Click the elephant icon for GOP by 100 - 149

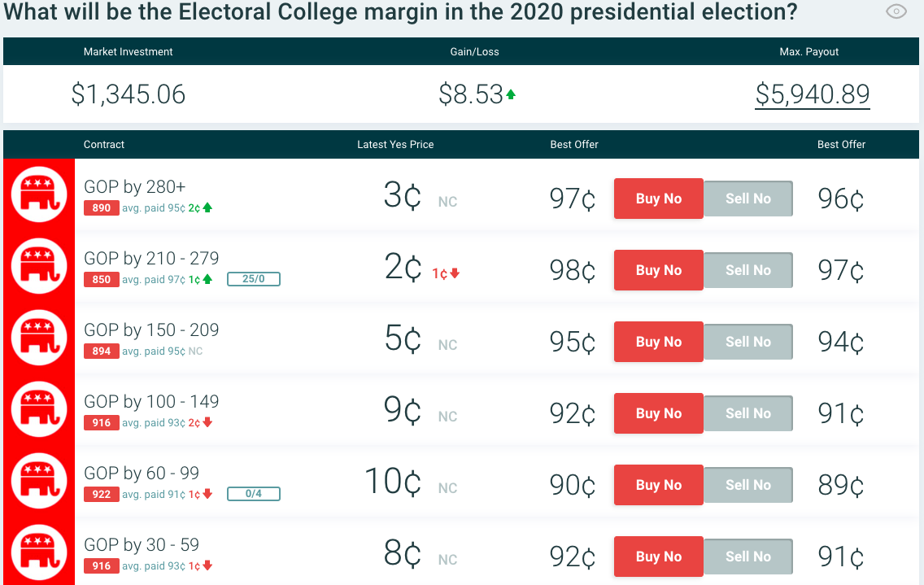pyautogui.click(x=38, y=409)
